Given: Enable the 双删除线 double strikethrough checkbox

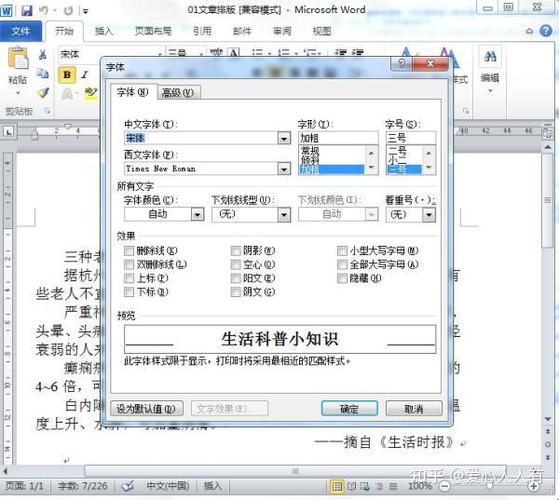Looking at the screenshot, I should tap(129, 264).
